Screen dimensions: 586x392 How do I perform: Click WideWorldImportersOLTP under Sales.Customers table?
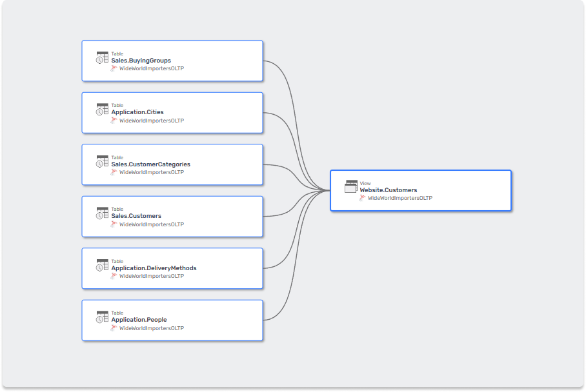[x=152, y=224]
